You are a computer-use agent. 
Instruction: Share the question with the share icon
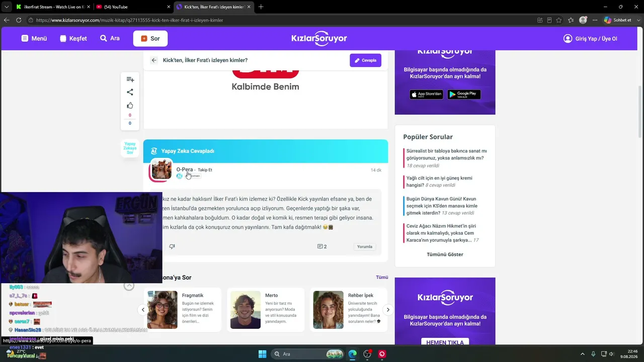(x=130, y=92)
